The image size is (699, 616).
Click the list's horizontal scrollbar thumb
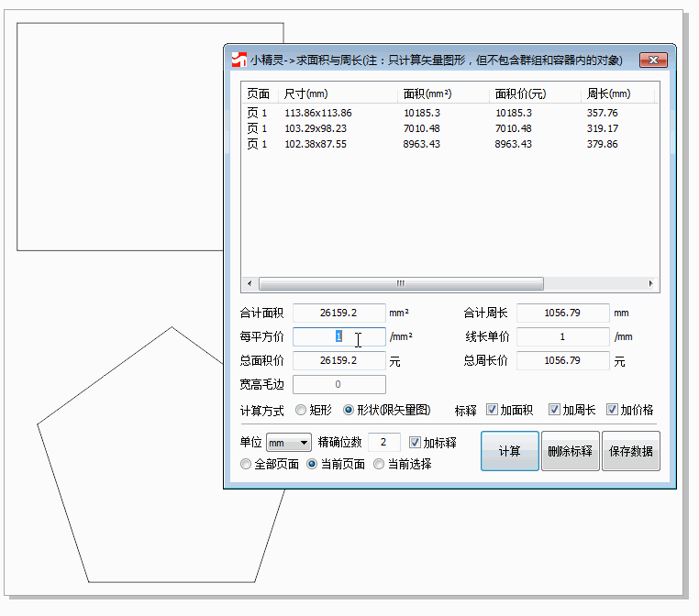click(x=401, y=283)
